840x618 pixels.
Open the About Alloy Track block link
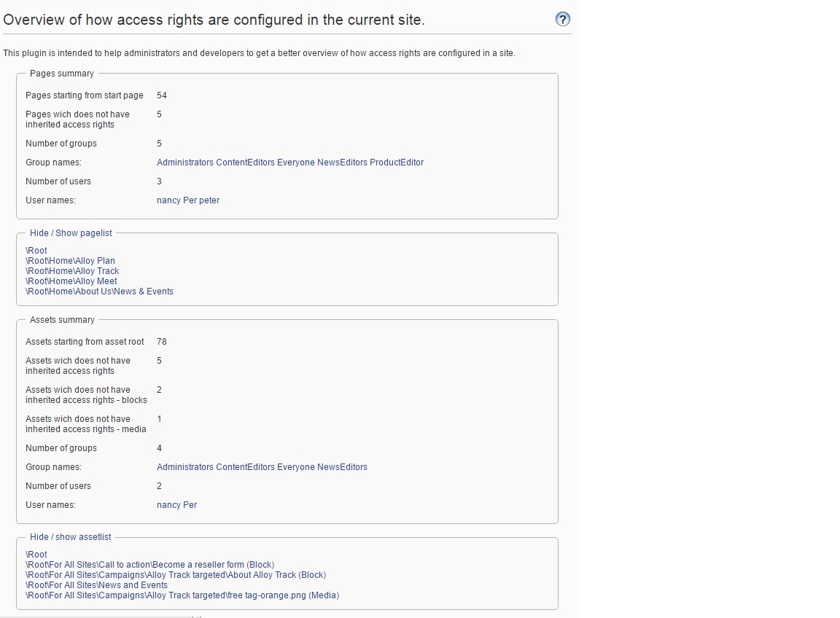[x=176, y=575]
